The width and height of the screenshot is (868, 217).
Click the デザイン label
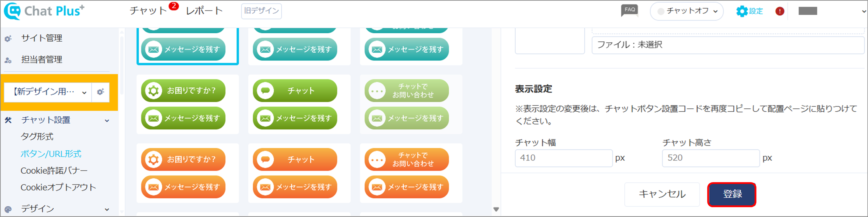(38, 209)
